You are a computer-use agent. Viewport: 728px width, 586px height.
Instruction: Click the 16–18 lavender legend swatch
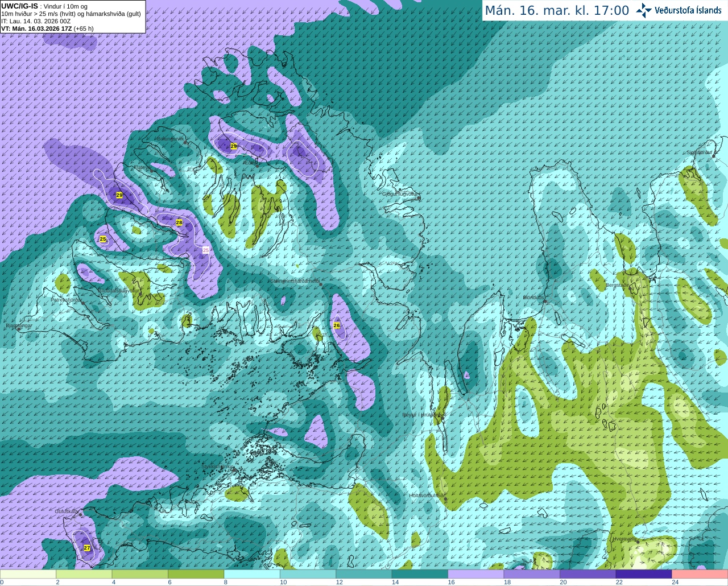[476, 574]
